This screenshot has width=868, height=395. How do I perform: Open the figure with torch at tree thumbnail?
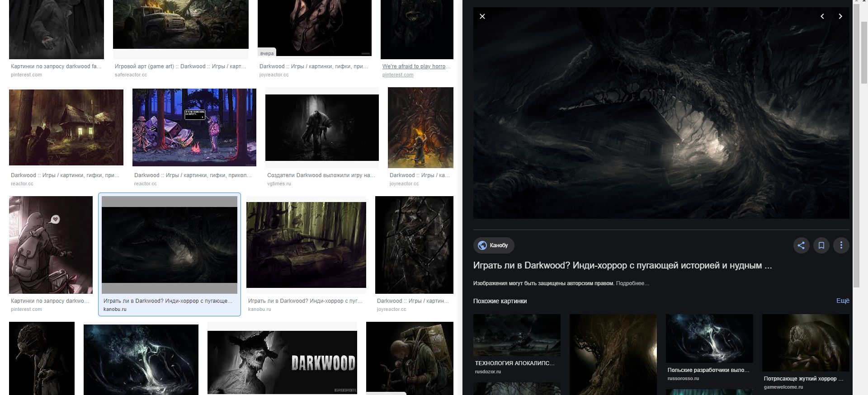420,127
